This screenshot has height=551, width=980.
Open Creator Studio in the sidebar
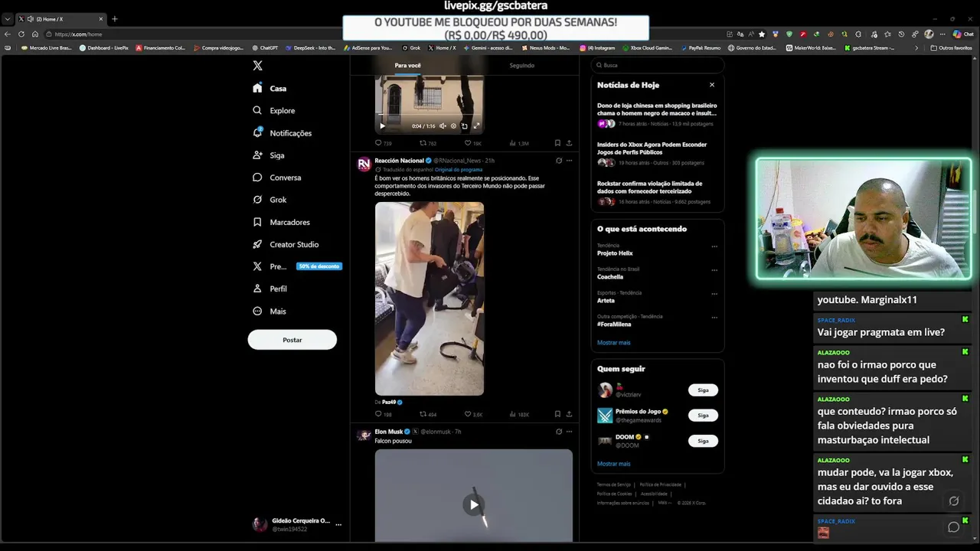coord(286,244)
